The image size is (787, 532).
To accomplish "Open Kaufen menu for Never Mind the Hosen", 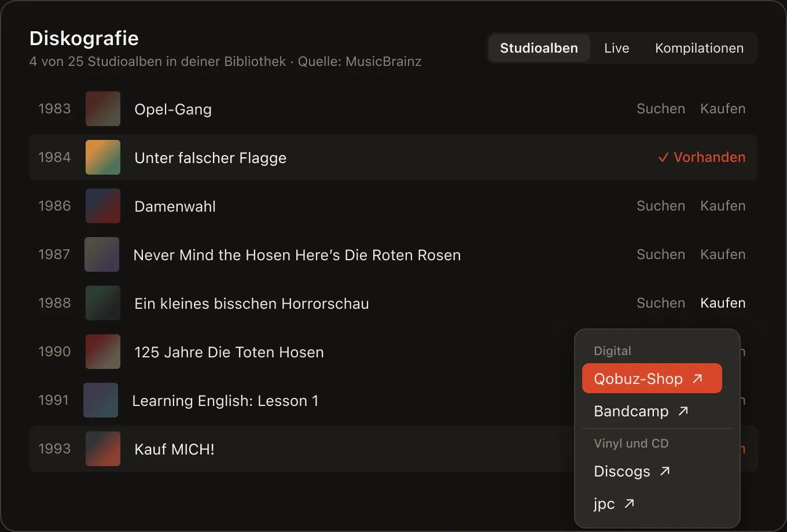I will (723, 254).
